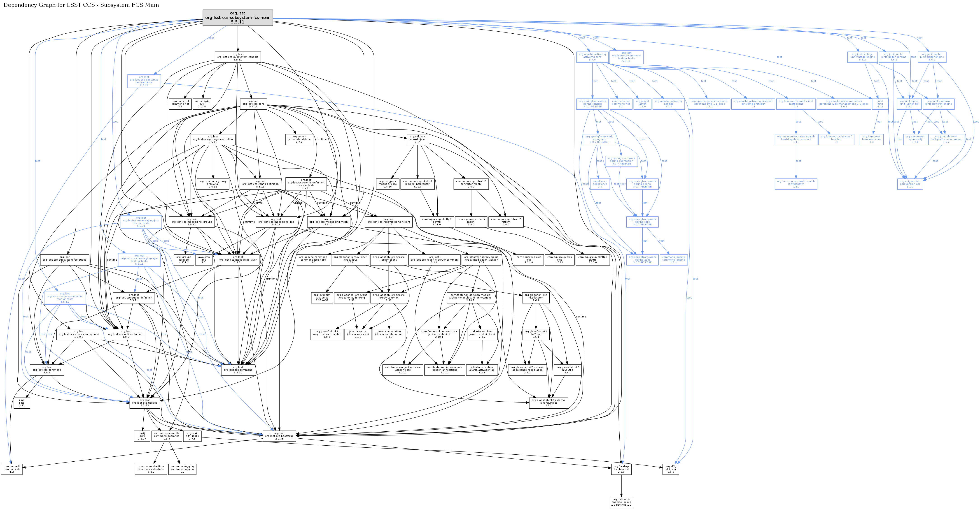Screen dimensions: 980x509
Task: Select the slf4j-api 1.6.6 node
Action: click(x=670, y=469)
